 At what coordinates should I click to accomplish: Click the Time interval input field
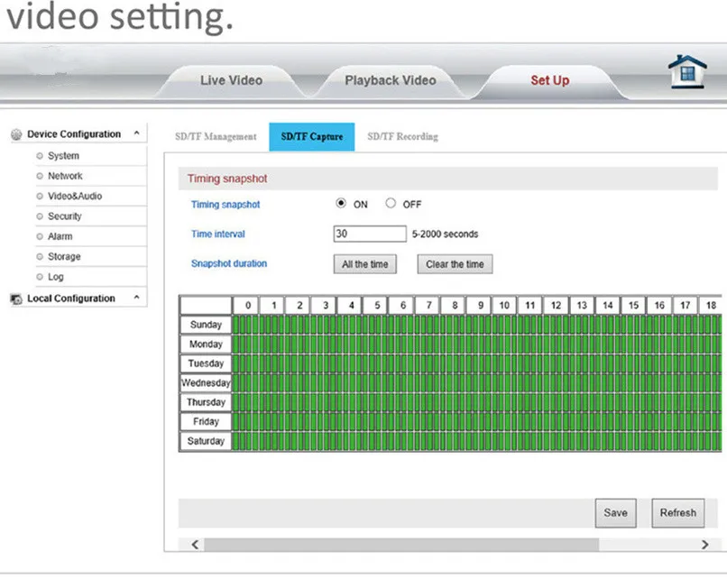pyautogui.click(x=370, y=234)
